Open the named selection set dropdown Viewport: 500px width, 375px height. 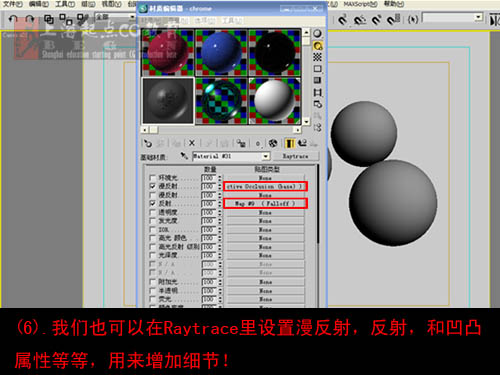479,17
